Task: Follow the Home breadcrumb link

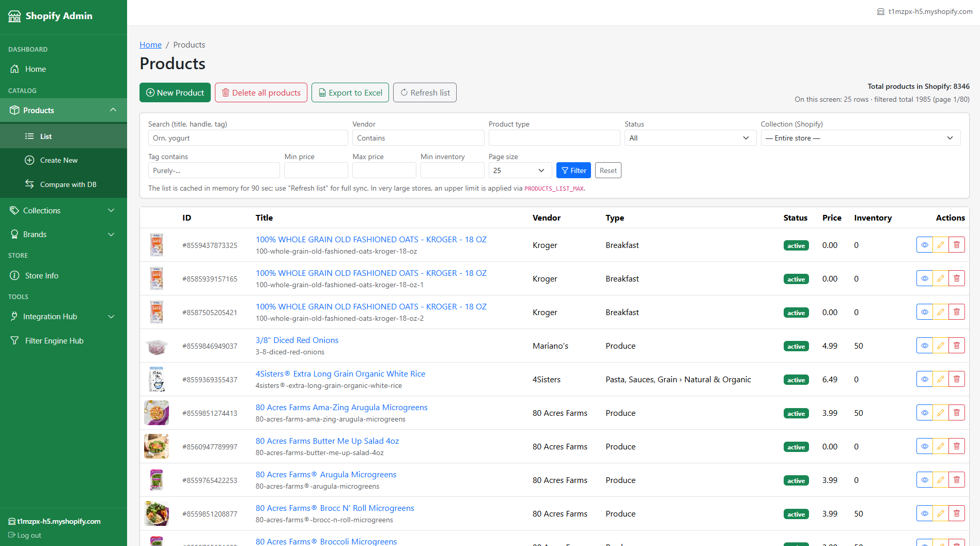Action: [x=150, y=45]
